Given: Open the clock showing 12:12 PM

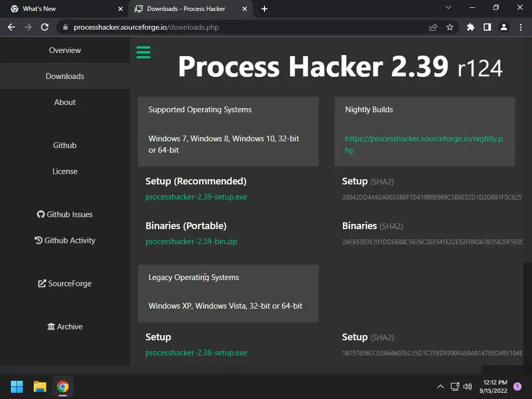Looking at the screenshot, I should [x=494, y=387].
